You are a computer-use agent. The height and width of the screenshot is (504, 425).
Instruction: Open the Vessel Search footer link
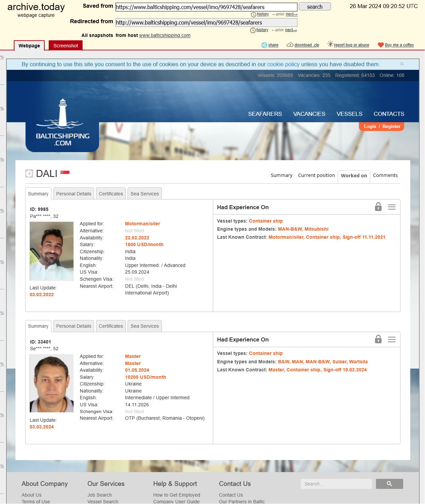pos(103,501)
